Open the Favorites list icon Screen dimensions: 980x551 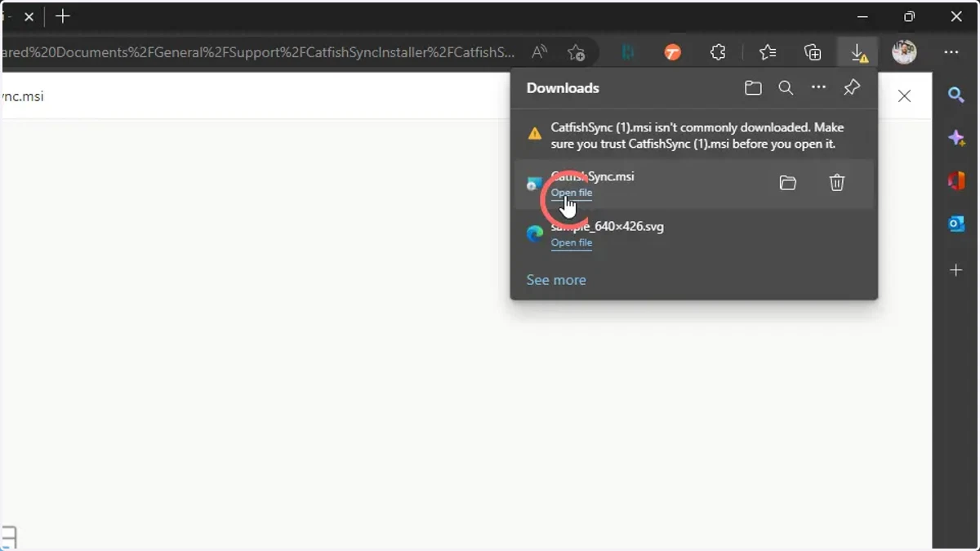pos(768,52)
